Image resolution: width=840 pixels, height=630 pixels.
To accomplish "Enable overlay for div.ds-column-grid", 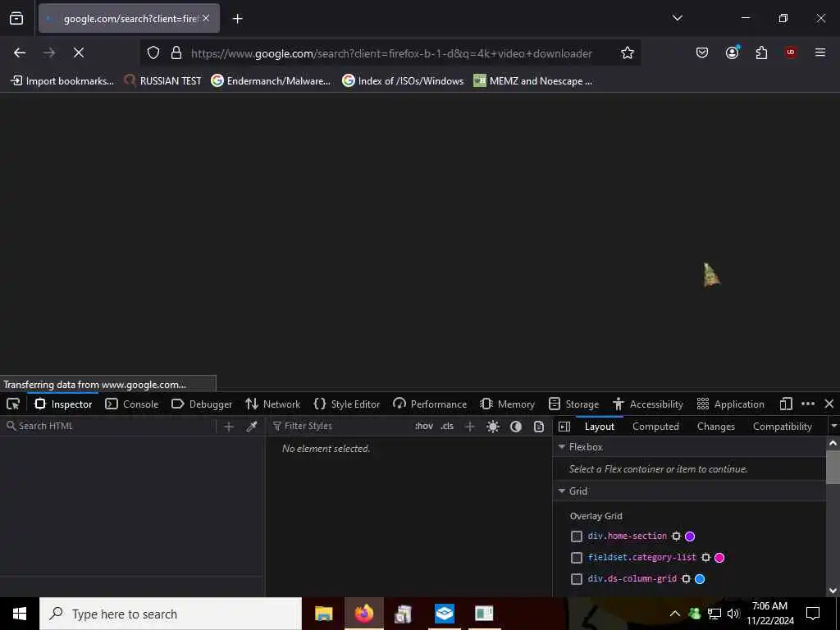I will pos(577,579).
